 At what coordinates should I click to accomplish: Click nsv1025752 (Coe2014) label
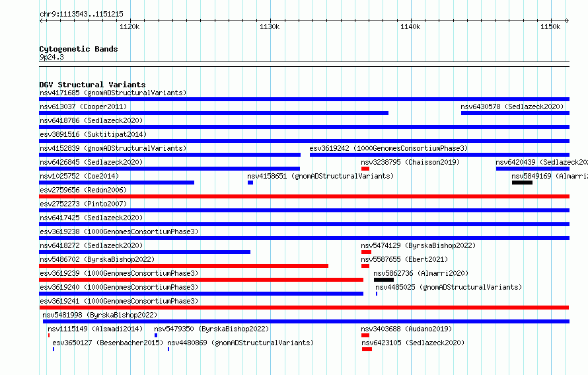pyautogui.click(x=79, y=176)
